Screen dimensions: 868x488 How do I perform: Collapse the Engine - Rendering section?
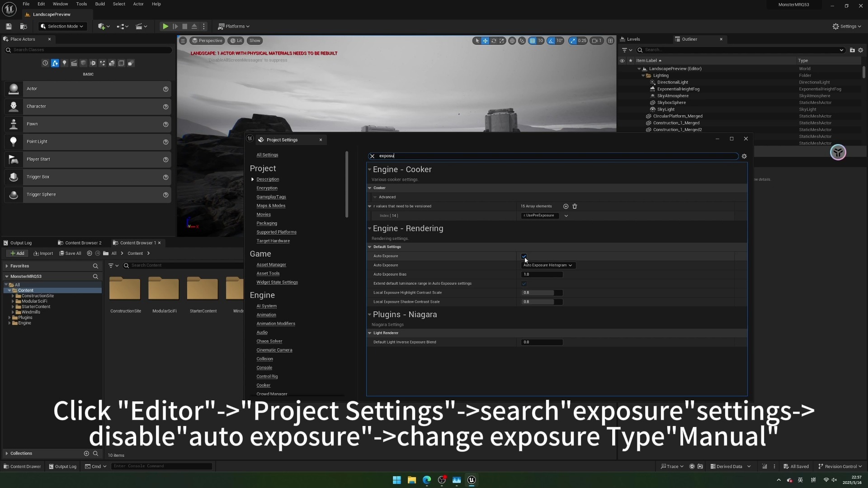[x=369, y=229]
